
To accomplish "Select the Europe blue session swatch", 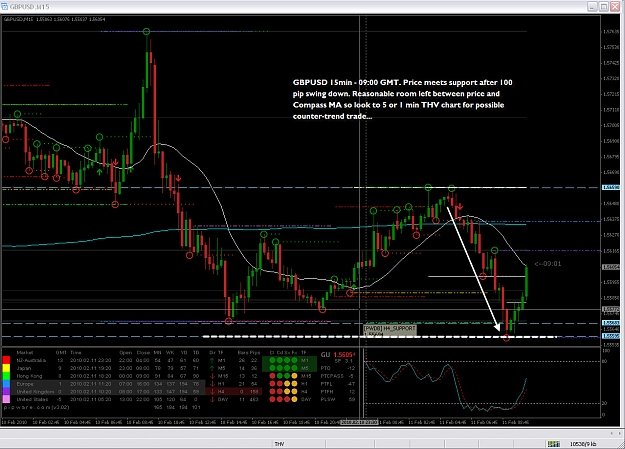I will [6, 384].
